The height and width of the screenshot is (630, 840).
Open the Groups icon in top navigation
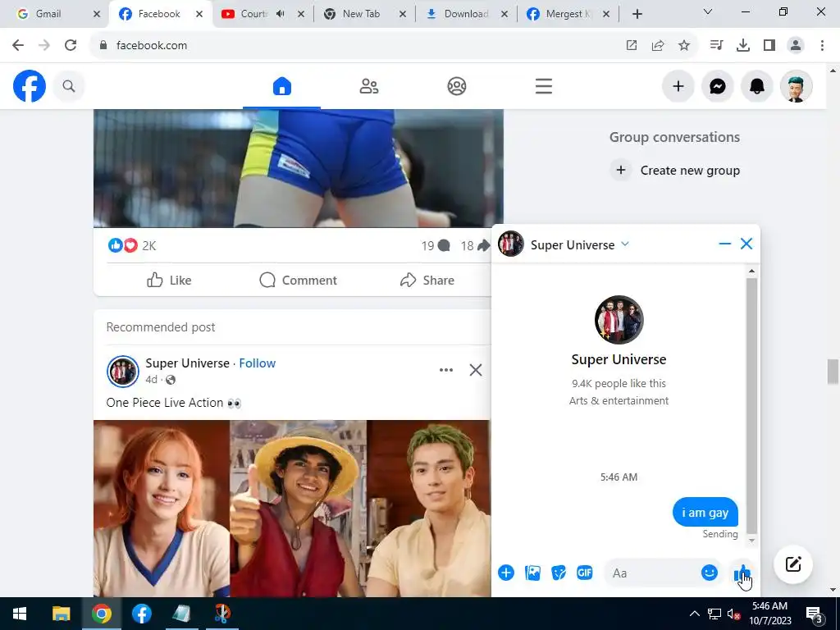click(456, 86)
